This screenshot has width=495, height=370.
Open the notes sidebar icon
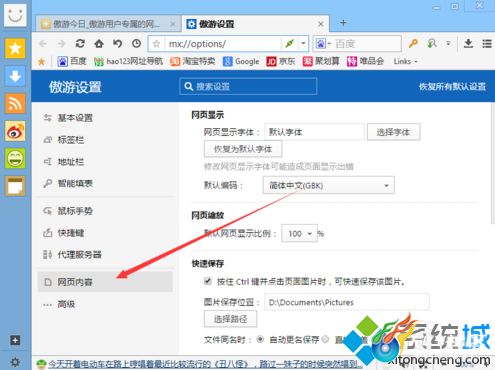coord(15,186)
